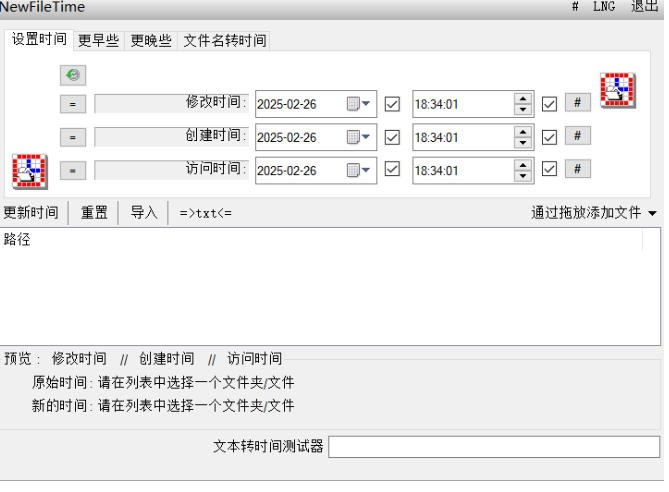Click the =>txt<= button
Viewport: 669px width, 492px height.
206,213
